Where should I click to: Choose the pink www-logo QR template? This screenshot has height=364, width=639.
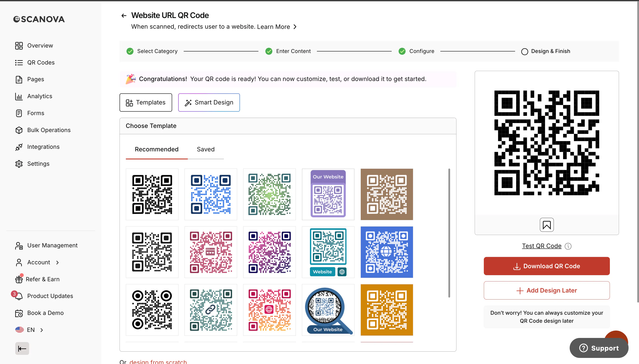click(211, 252)
